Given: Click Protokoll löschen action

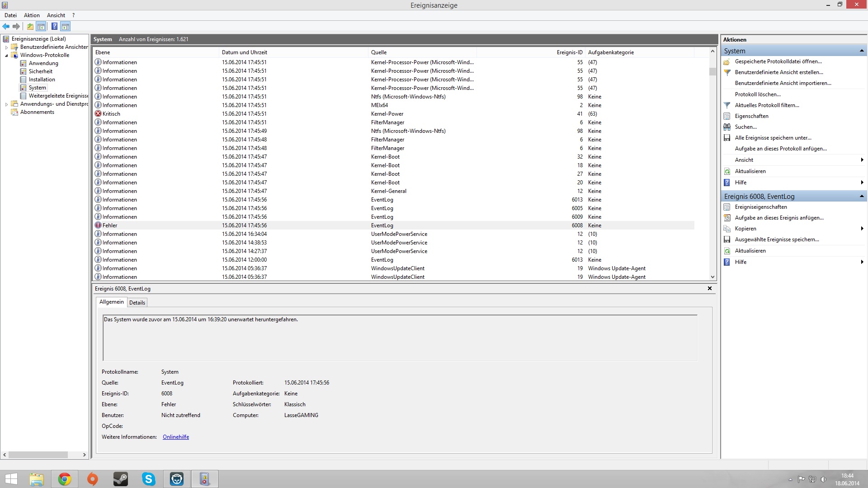Looking at the screenshot, I should click(758, 94).
